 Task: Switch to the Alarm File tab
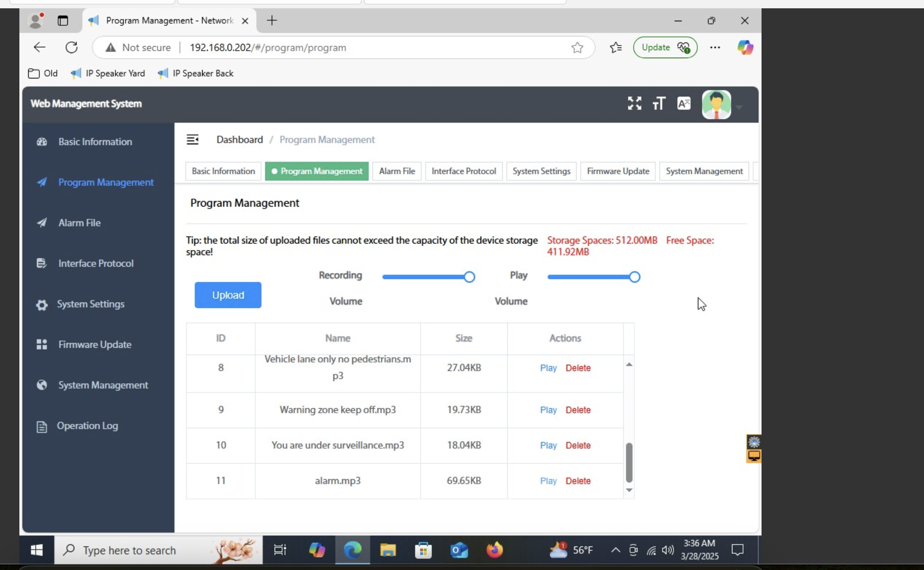pyautogui.click(x=397, y=171)
